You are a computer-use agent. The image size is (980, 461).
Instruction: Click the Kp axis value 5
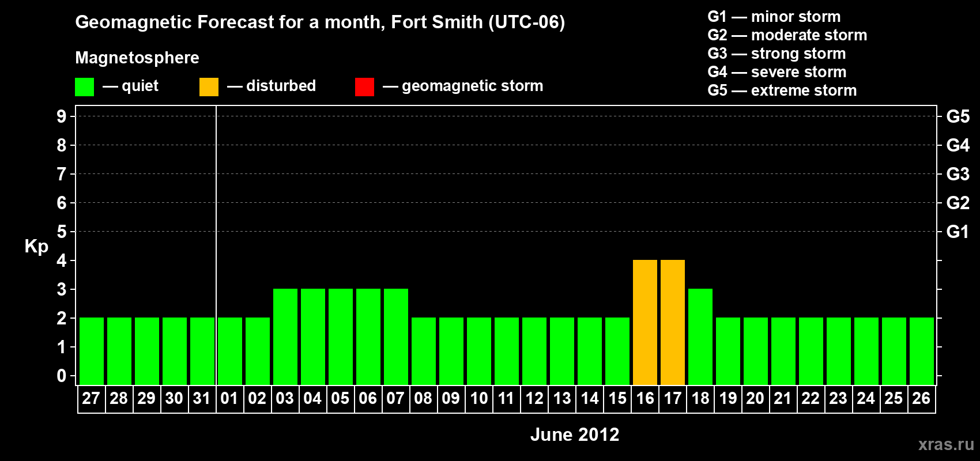62,232
